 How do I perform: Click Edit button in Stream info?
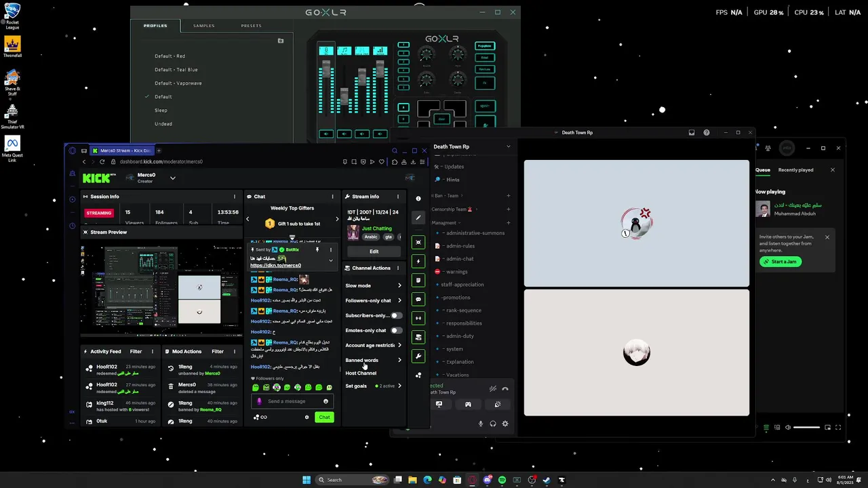point(374,251)
